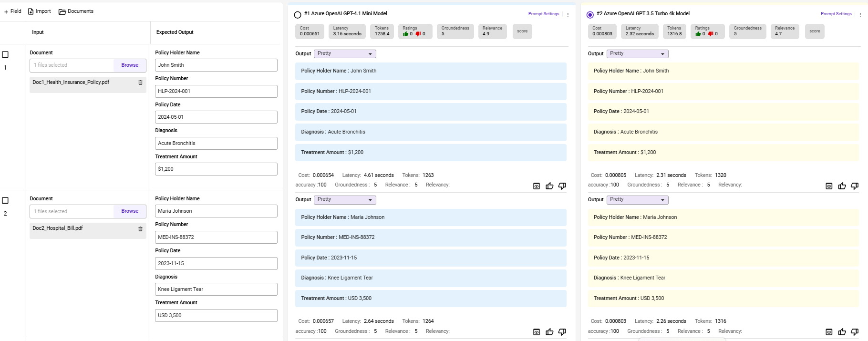868x341 pixels.
Task: Check the checkbox for row 1
Action: coord(5,54)
